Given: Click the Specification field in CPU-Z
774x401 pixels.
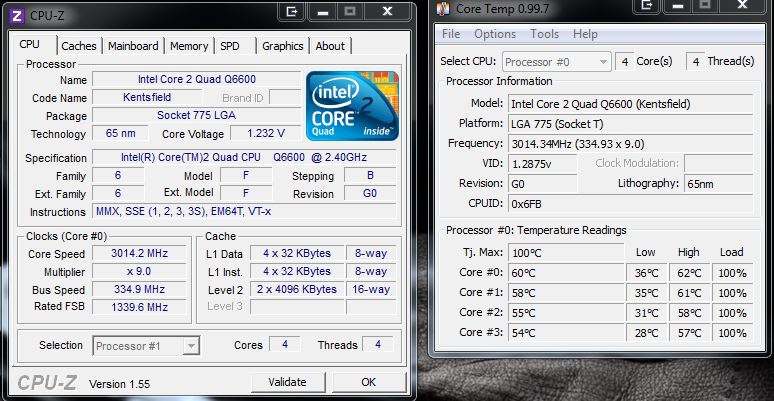Looking at the screenshot, I should click(244, 158).
